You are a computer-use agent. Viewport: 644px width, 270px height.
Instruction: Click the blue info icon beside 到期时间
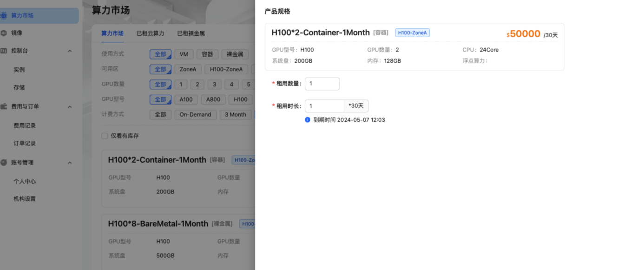[307, 120]
